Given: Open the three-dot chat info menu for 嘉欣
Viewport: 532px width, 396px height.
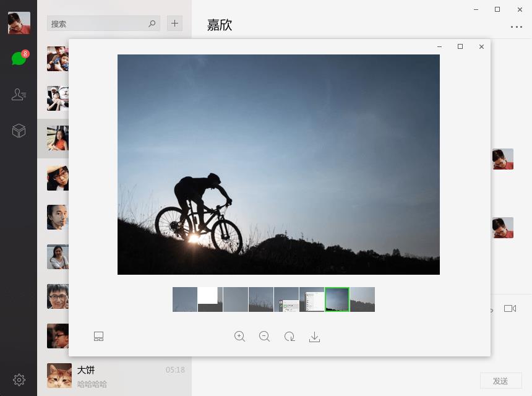Looking at the screenshot, I should tap(517, 27).
